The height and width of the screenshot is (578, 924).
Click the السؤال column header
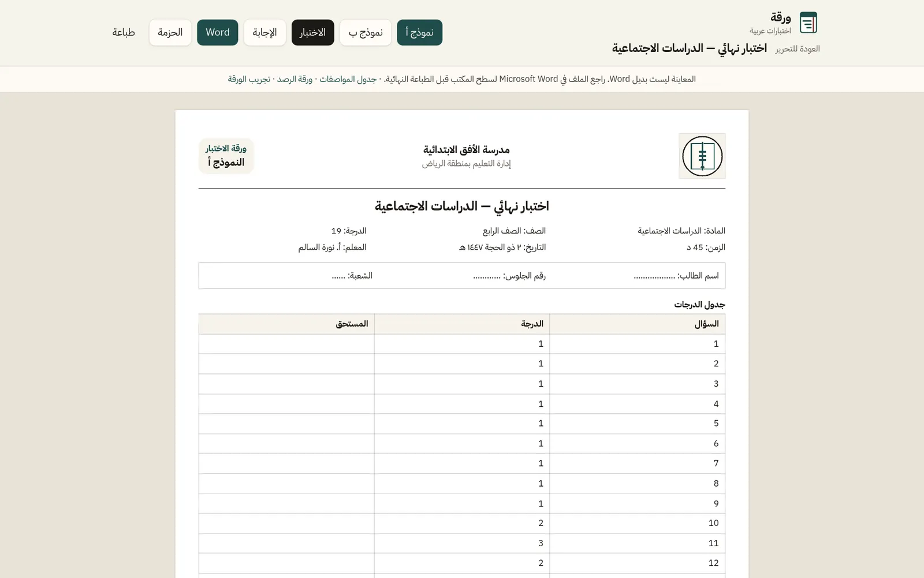[638, 324]
